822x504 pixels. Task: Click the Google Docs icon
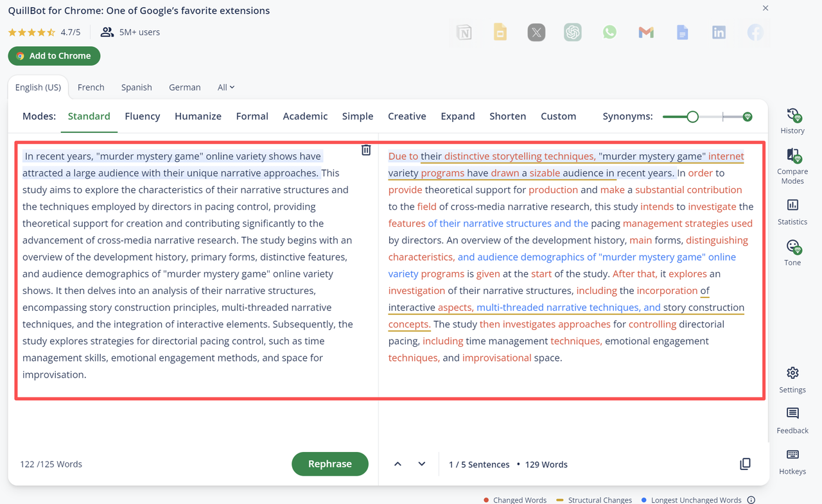point(682,32)
